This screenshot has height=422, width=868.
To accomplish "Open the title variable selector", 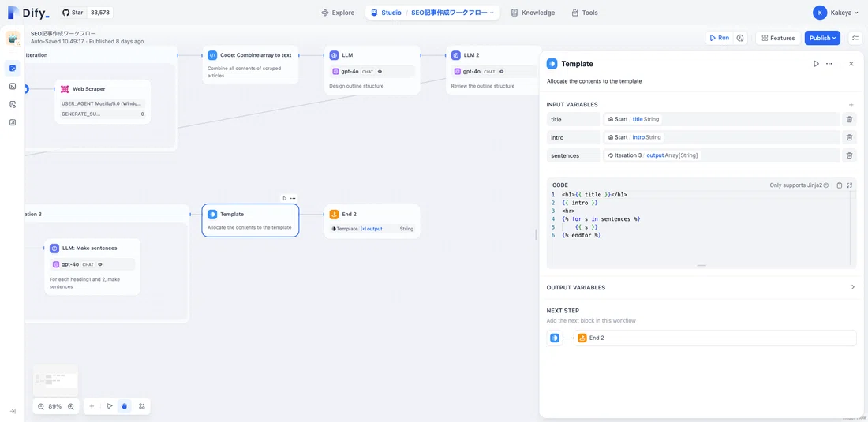I will (x=721, y=119).
